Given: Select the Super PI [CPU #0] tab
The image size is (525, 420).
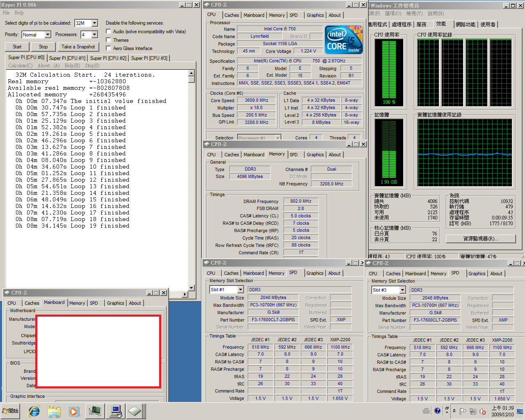Looking at the screenshot, I should tap(26, 57).
